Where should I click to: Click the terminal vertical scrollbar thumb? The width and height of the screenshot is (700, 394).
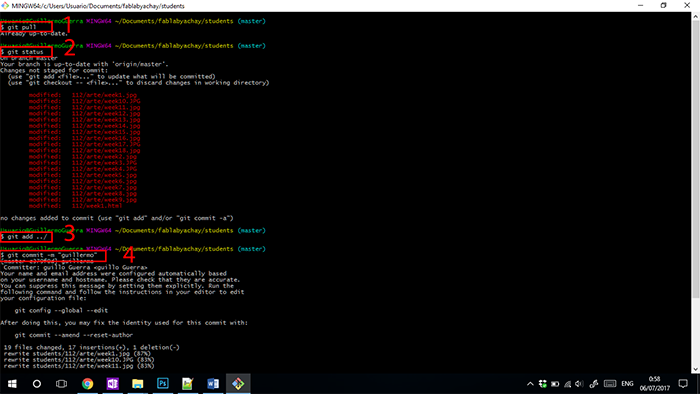(x=696, y=159)
